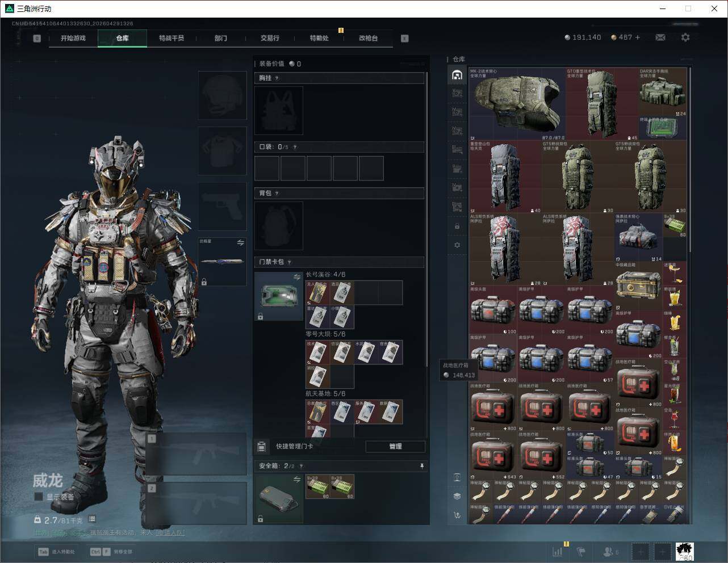This screenshot has height=563, width=728.
Task: Click the first access card under 长弓溪谷
Action: pos(318,293)
